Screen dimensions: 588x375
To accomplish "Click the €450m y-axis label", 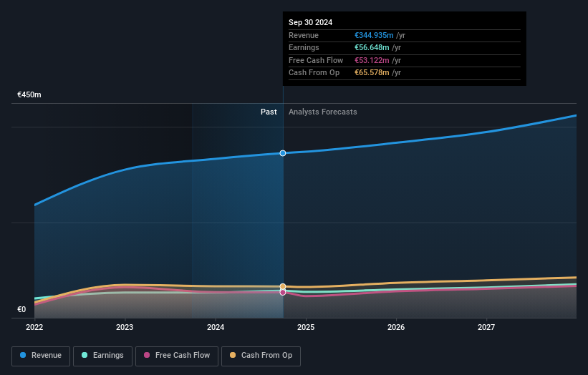I will pos(29,95).
